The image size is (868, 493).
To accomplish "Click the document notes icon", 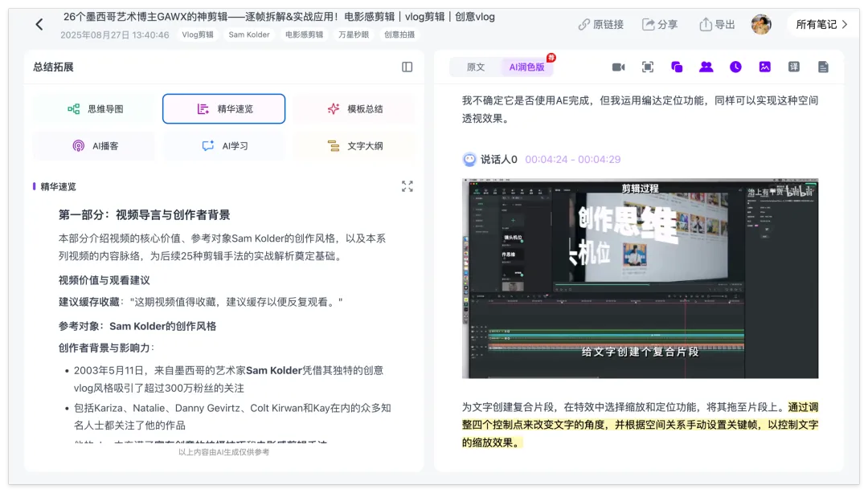I will point(823,67).
